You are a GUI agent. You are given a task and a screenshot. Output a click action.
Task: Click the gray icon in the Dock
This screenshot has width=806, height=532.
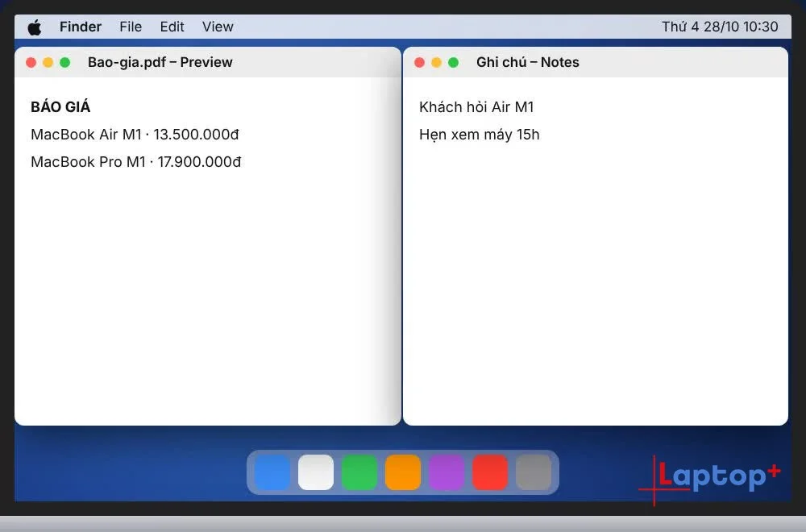pos(534,472)
